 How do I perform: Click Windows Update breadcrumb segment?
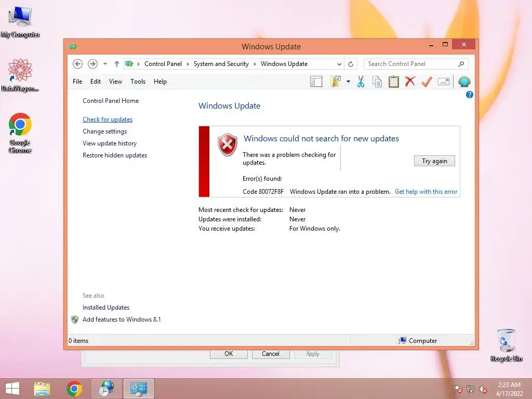coord(284,64)
